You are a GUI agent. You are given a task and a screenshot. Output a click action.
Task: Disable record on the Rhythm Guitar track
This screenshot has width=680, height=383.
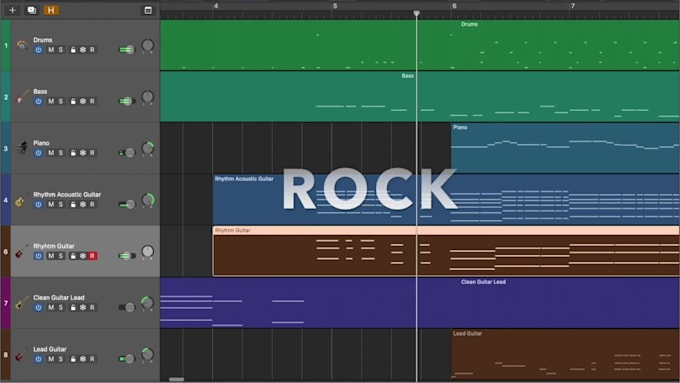(x=92, y=256)
